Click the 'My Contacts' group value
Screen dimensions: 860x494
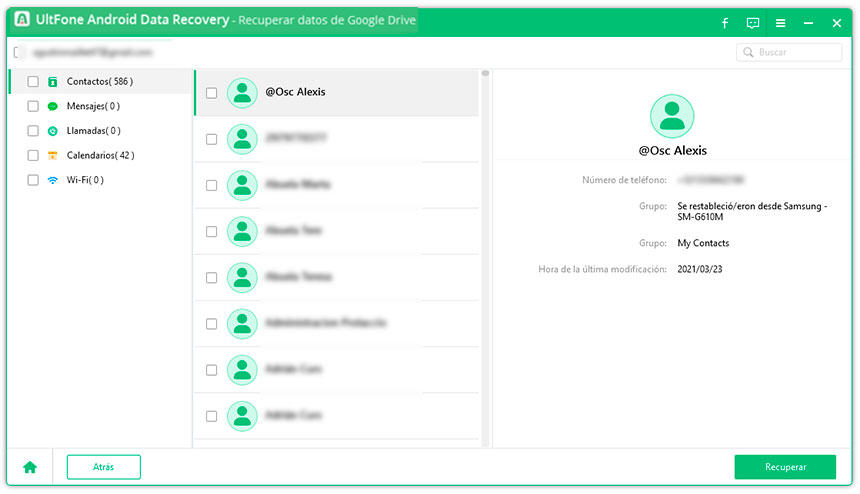coord(703,243)
